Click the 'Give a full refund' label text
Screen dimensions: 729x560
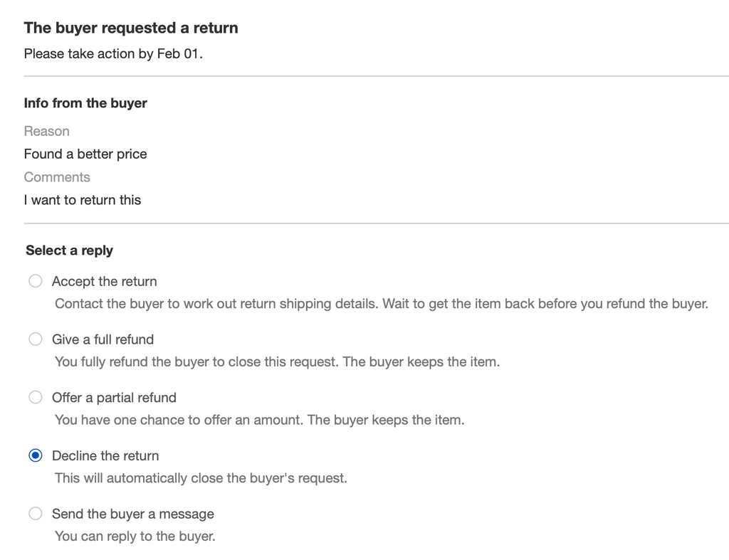103,339
